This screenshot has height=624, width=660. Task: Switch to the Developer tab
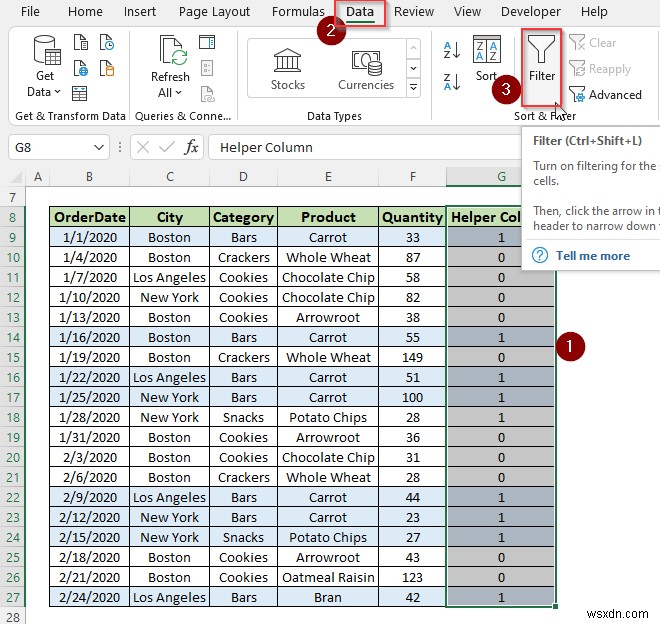point(530,11)
